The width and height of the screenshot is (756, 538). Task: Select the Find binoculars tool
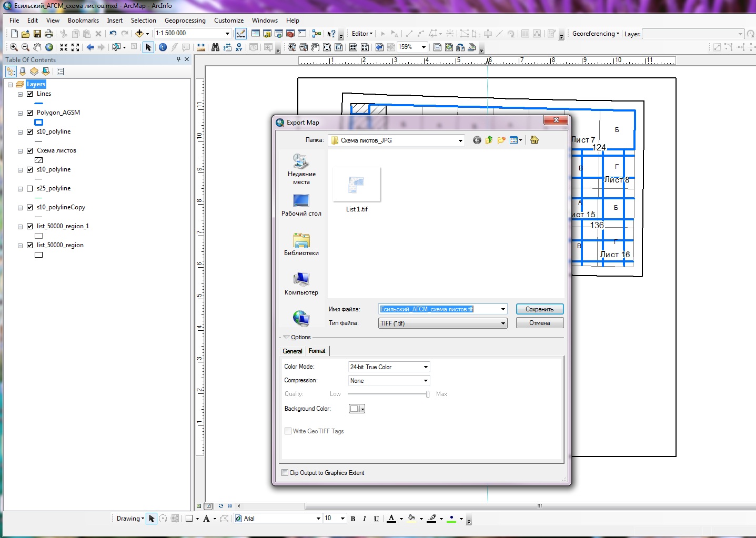point(215,47)
